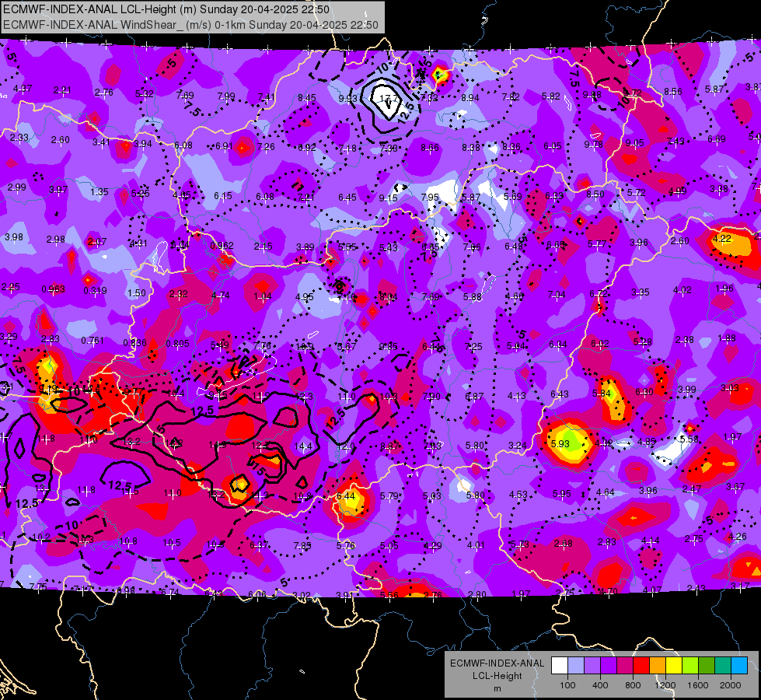Click the wind shear value 1.35
Image resolution: width=761 pixels, height=700 pixels.
99,192
